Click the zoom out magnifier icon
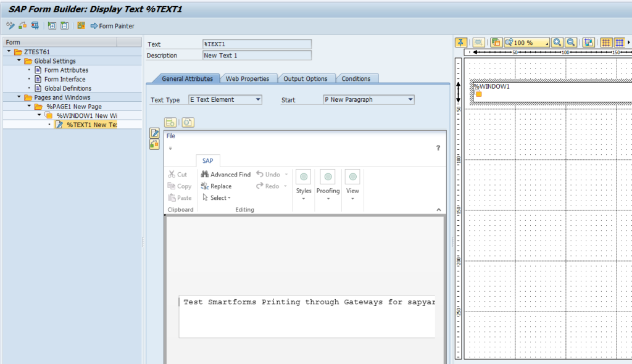Viewport: 632px width, 364px height. pos(571,43)
